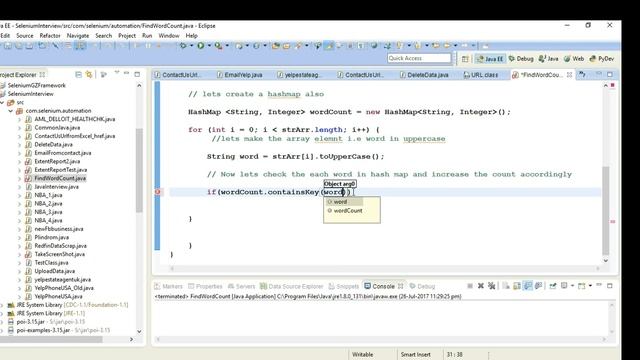
Task: Click Collapse All in Project Explorer
Action: pos(78,75)
